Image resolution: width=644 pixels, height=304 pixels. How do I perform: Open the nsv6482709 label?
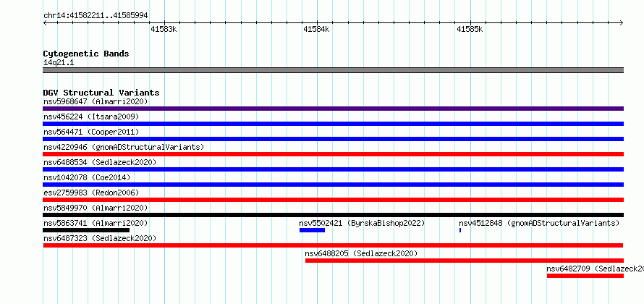tap(595, 269)
